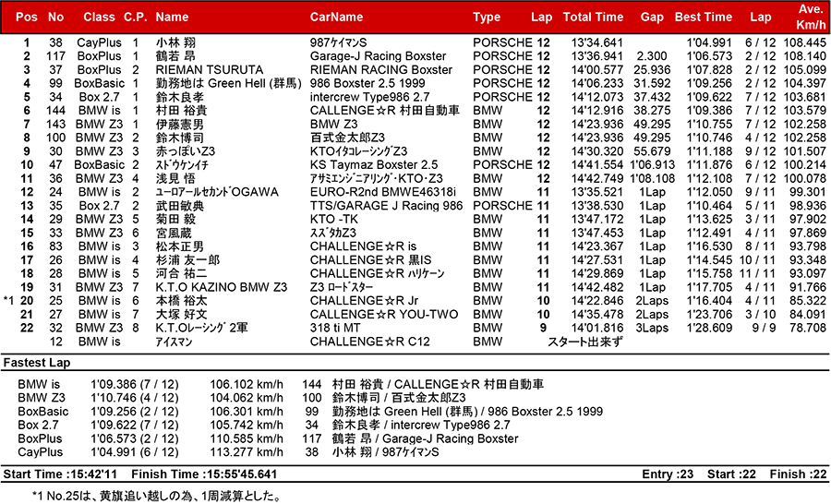Click the Gap column header

point(652,17)
